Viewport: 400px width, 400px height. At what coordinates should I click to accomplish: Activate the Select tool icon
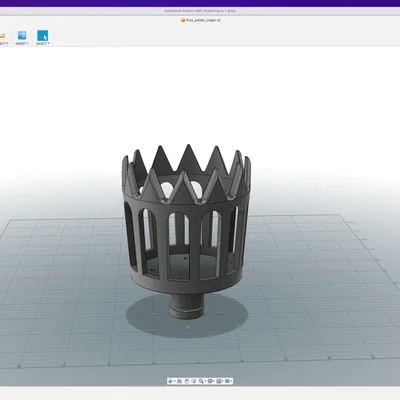click(x=42, y=35)
